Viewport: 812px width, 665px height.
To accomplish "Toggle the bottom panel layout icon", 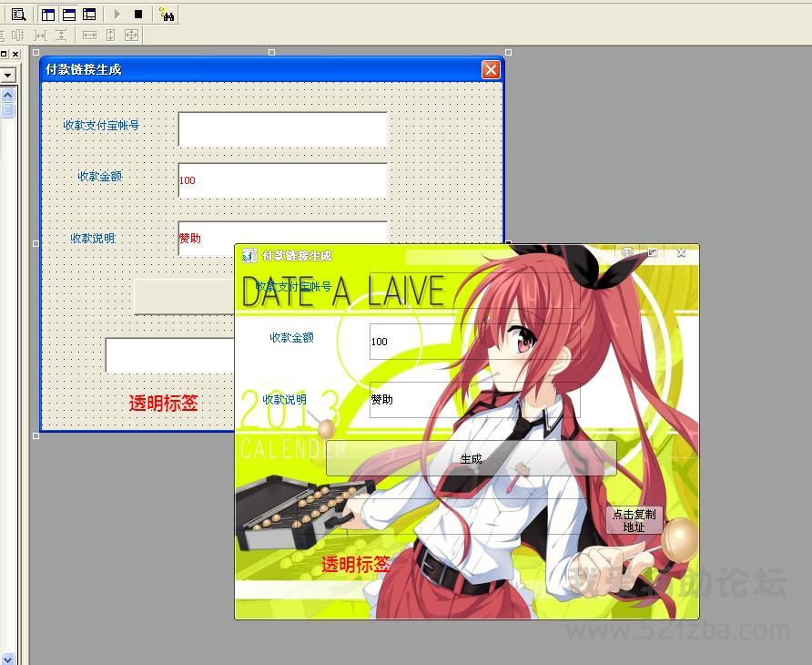I will click(x=69, y=15).
